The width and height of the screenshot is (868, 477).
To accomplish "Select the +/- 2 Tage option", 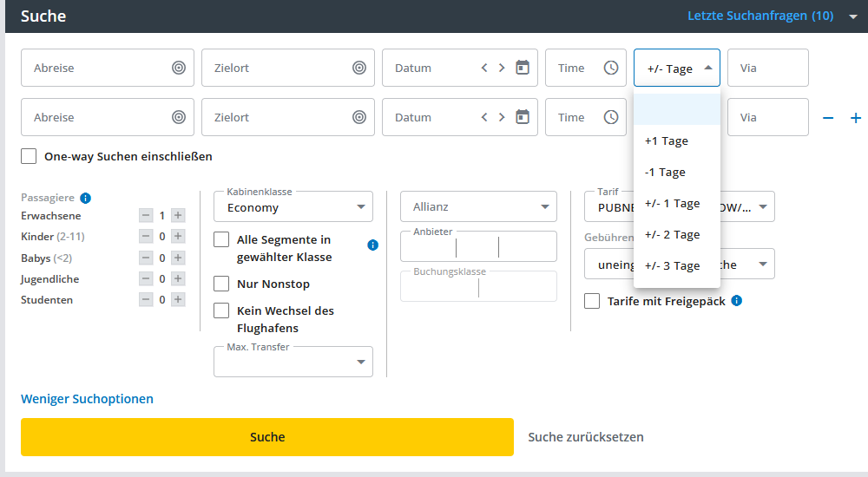I will coord(673,235).
